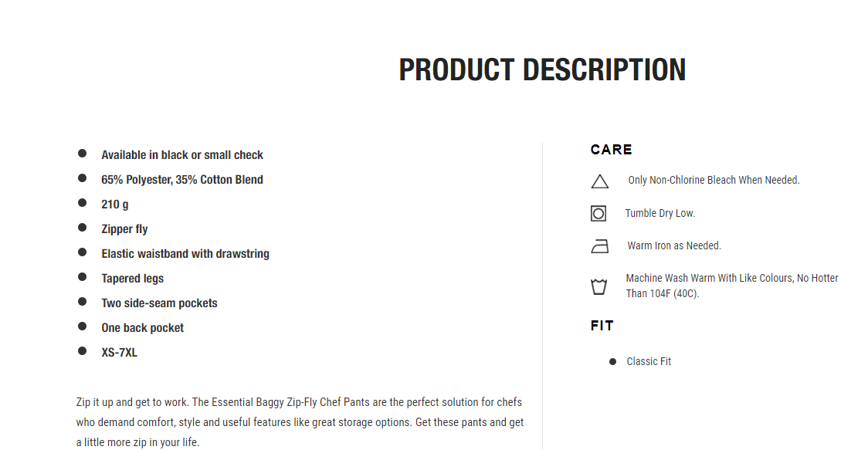This screenshot has height=450, width=868.
Task: Click the CARE section heading
Action: tap(611, 150)
